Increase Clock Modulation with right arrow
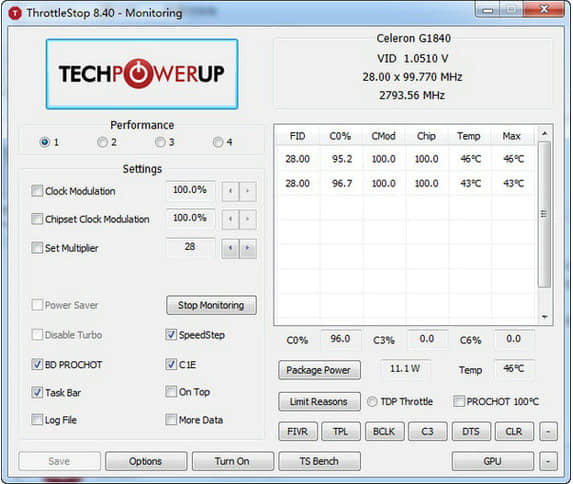Image resolution: width=573 pixels, height=484 pixels. 248,191
